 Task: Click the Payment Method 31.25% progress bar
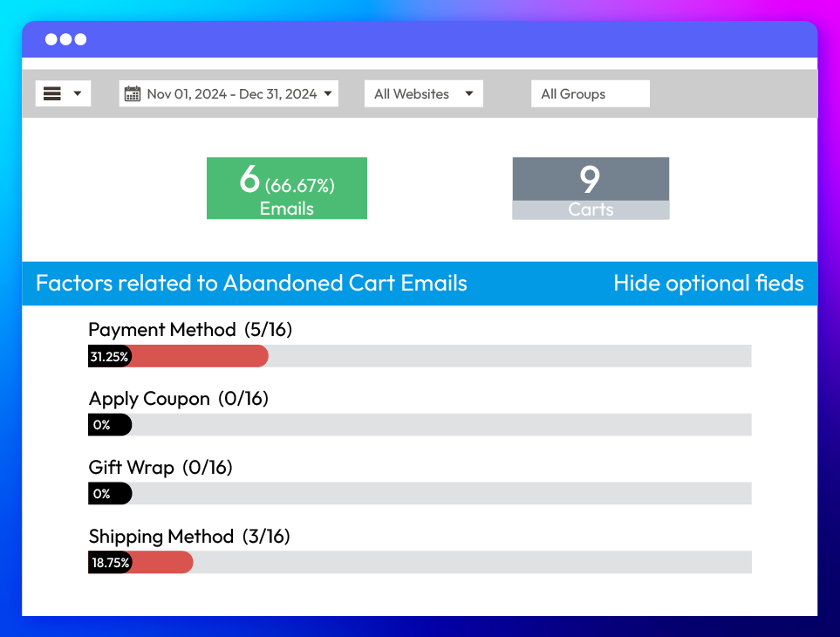(420, 356)
